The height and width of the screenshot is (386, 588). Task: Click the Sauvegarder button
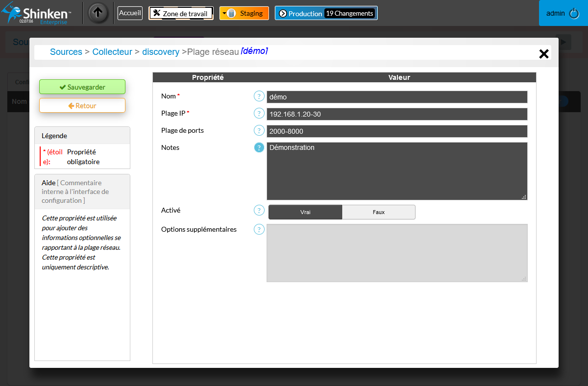(82, 87)
